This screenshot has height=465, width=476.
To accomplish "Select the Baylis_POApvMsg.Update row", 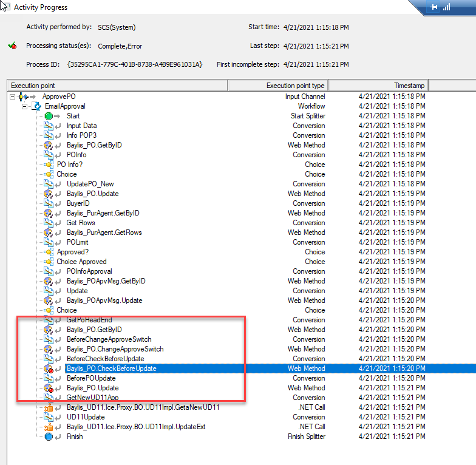I will 242,300.
